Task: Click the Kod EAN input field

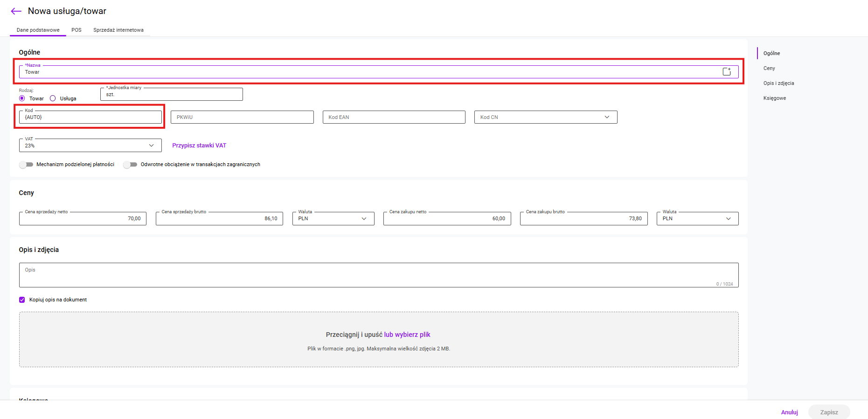Action: [x=394, y=117]
